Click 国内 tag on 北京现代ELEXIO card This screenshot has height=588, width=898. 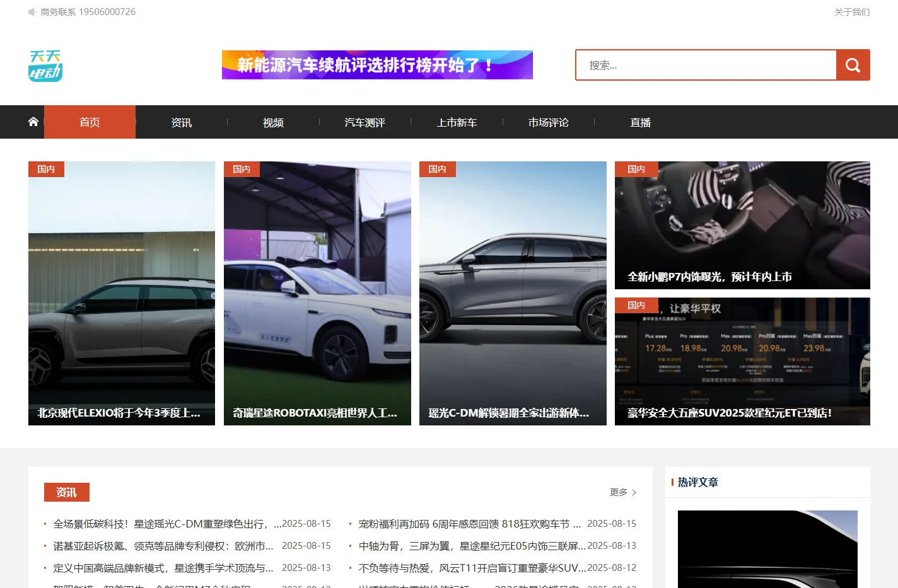point(46,169)
